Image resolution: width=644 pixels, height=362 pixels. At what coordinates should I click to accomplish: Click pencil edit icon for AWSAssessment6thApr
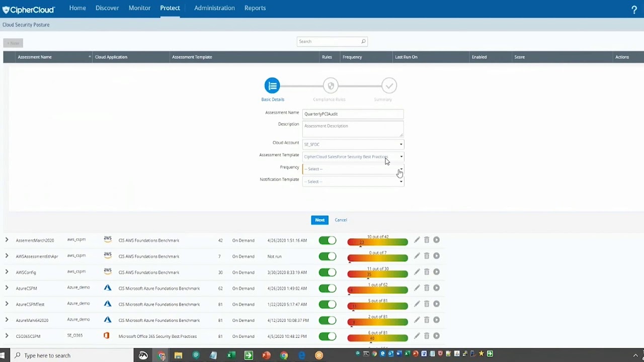pyautogui.click(x=417, y=256)
